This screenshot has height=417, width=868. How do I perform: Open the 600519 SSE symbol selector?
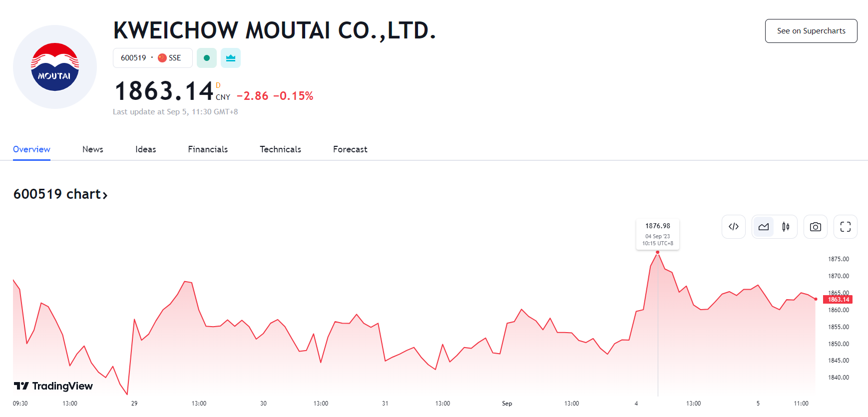point(152,58)
